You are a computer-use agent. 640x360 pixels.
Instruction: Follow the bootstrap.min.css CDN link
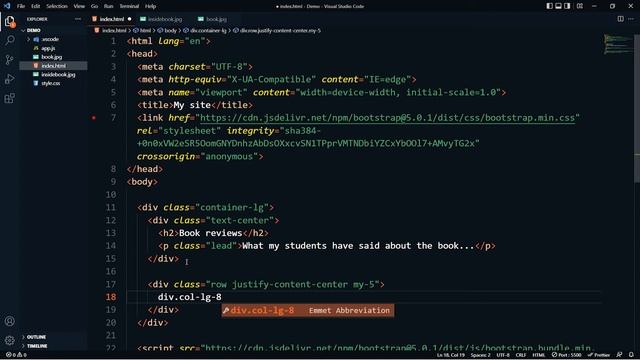click(387, 118)
